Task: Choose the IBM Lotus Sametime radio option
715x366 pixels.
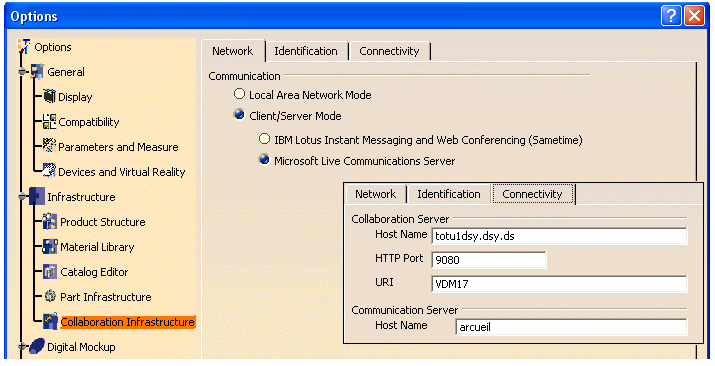Action: 264,139
